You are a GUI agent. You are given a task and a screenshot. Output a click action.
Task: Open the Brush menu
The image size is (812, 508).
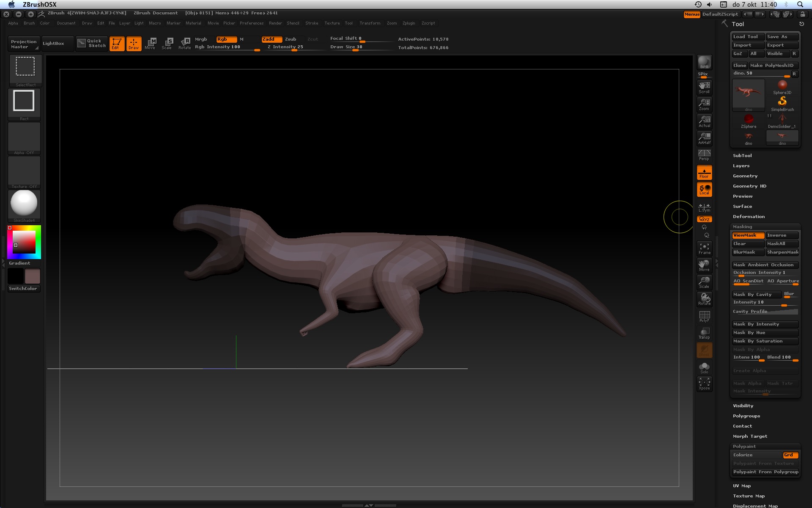(29, 23)
